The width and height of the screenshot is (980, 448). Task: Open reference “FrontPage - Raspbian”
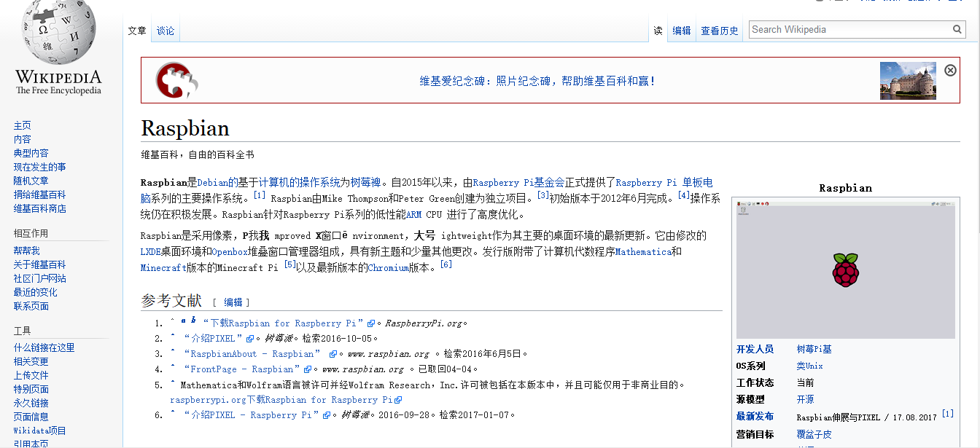point(243,369)
